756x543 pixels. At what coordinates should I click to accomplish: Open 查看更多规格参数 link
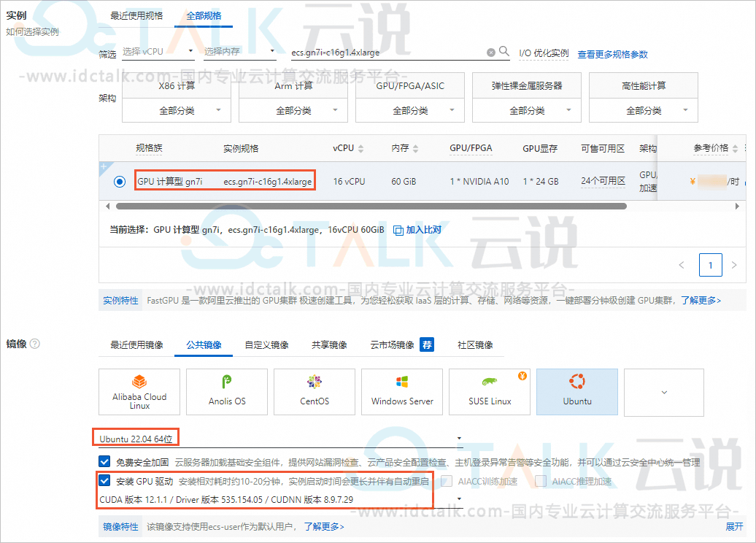pos(612,55)
